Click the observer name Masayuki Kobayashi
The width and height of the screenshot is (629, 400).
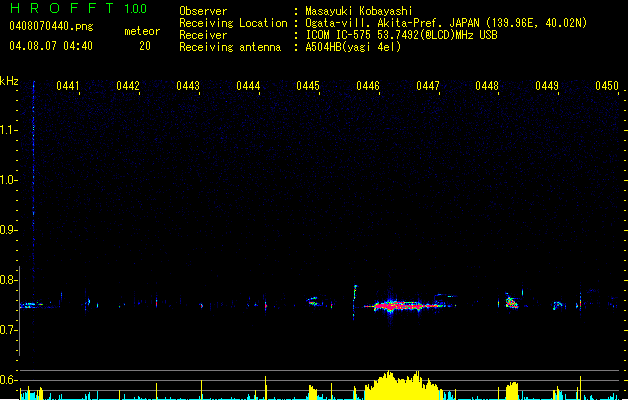click(x=359, y=11)
